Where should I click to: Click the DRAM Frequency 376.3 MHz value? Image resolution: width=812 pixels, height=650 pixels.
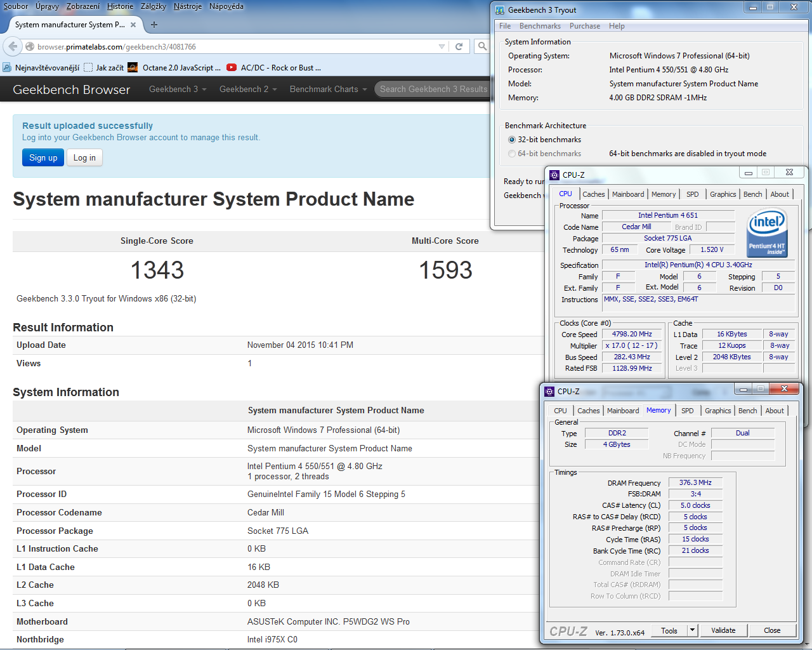[696, 482]
